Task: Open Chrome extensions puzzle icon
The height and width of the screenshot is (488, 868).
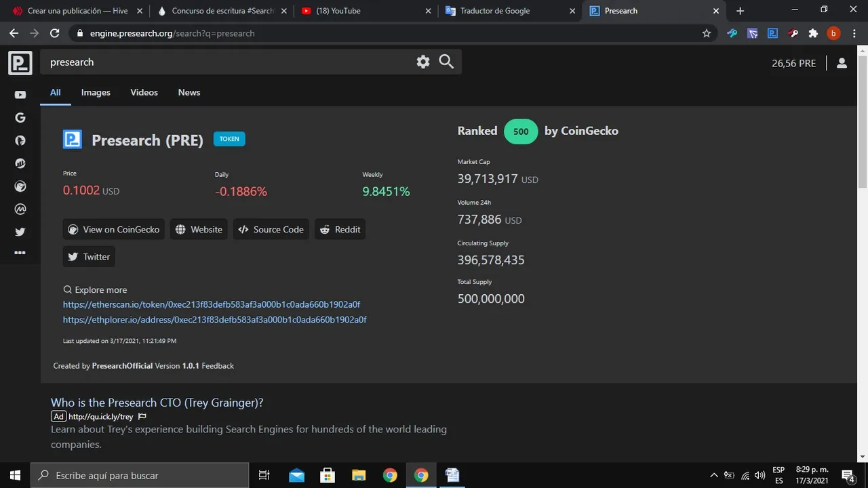Action: (813, 33)
